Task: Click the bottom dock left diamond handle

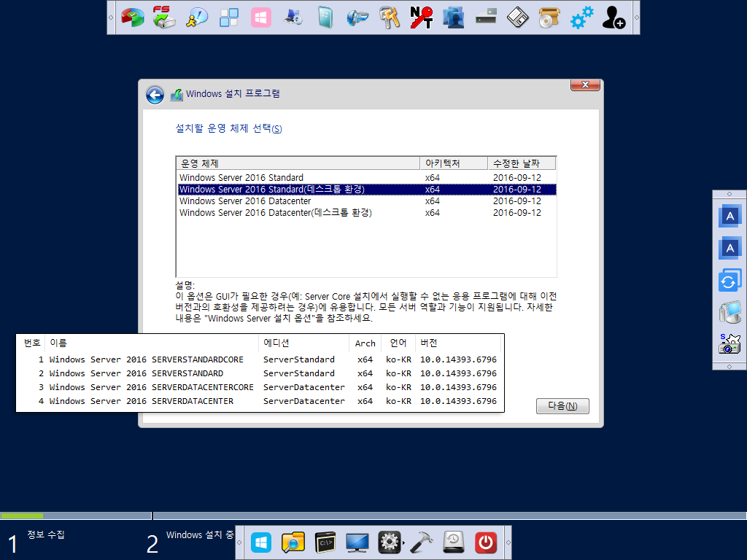Action: point(239,542)
